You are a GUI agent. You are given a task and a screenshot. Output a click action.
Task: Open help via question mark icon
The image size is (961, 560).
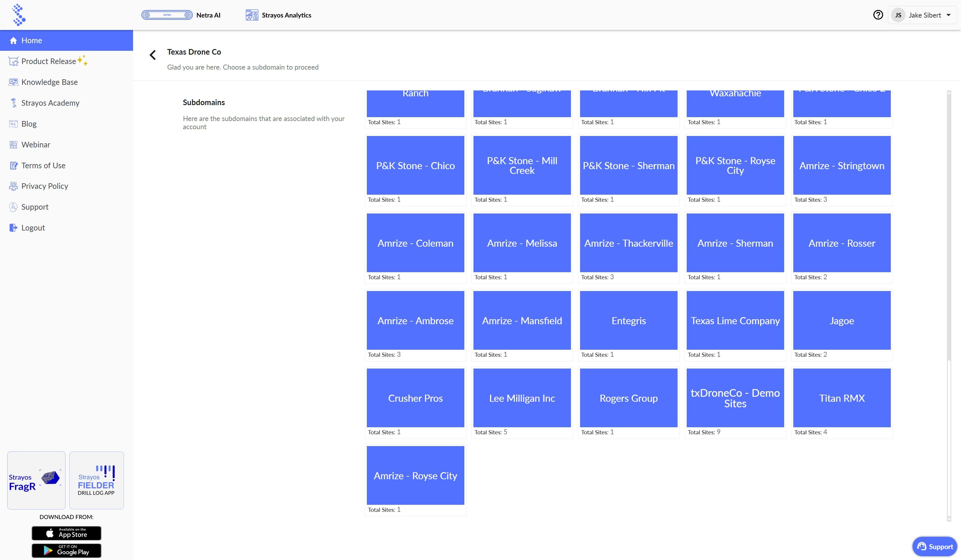[878, 15]
